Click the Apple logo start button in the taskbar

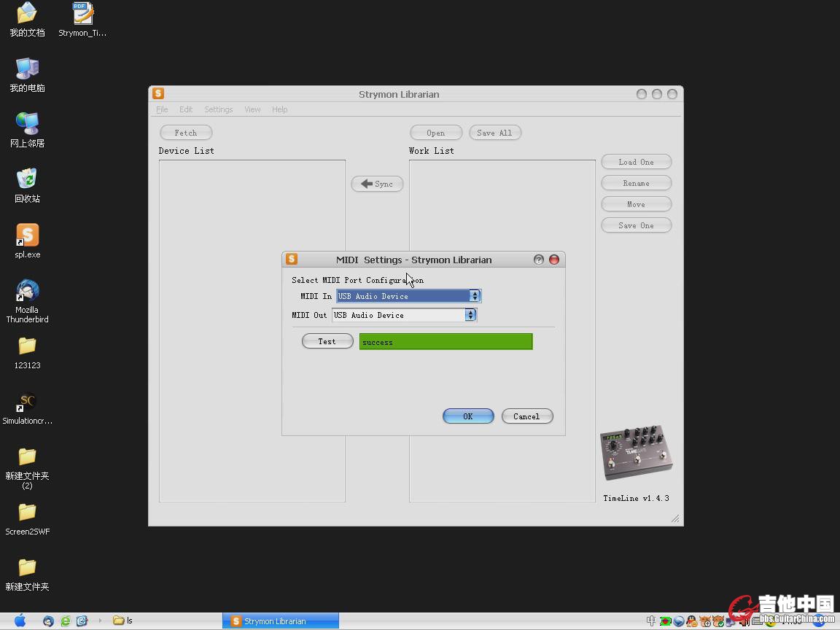pos(20,621)
